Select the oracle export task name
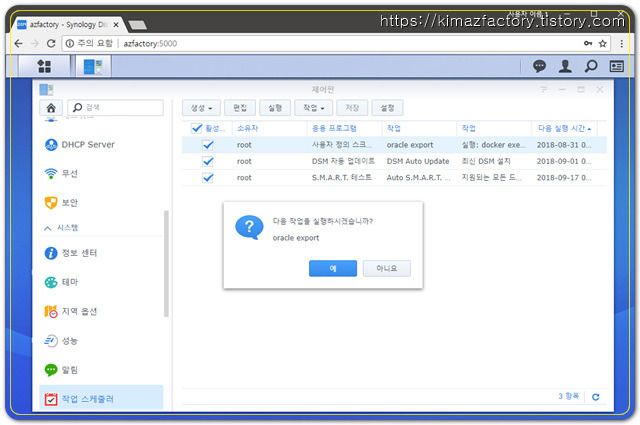Screen dimensions: 640x425 [410, 145]
